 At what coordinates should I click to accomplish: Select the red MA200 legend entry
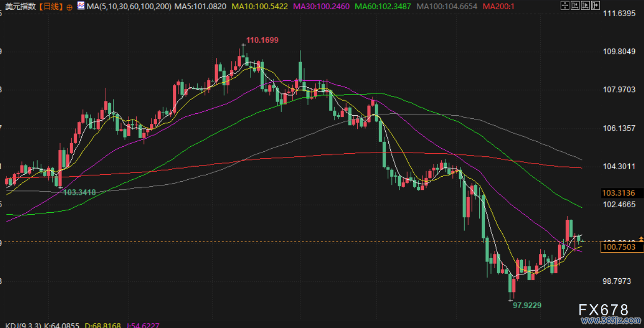(x=499, y=7)
